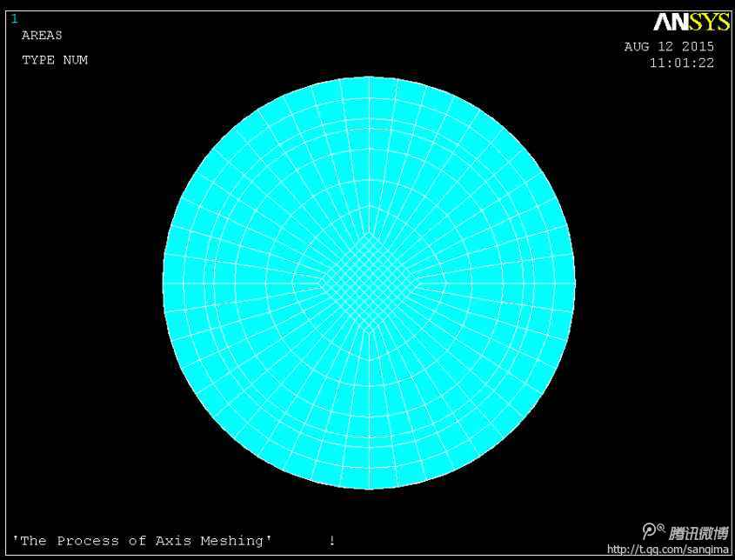Click the 'AUG 12 2015' date text
Image resolution: width=735 pixels, height=560 pixels.
(669, 46)
